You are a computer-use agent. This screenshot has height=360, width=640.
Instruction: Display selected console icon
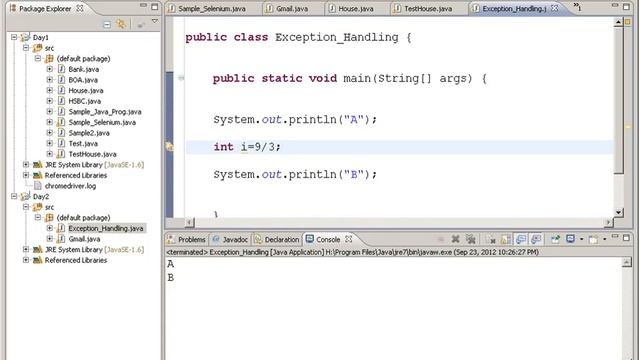click(x=570, y=239)
